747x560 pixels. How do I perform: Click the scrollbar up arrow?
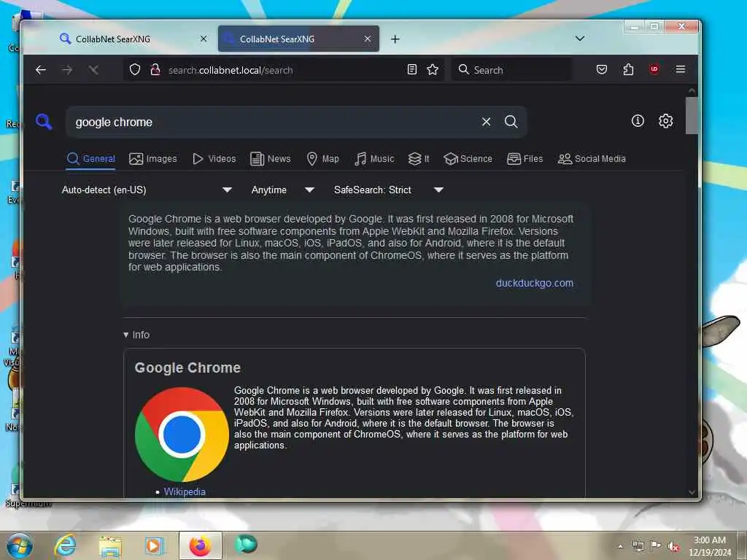(x=692, y=91)
